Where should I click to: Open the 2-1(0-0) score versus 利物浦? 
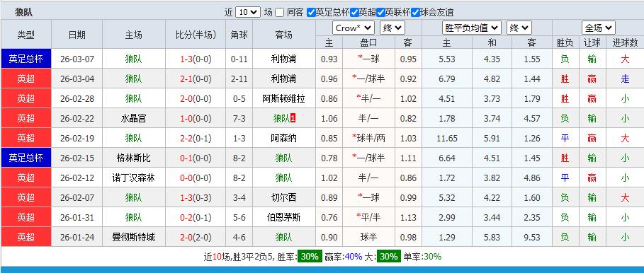pos(196,79)
